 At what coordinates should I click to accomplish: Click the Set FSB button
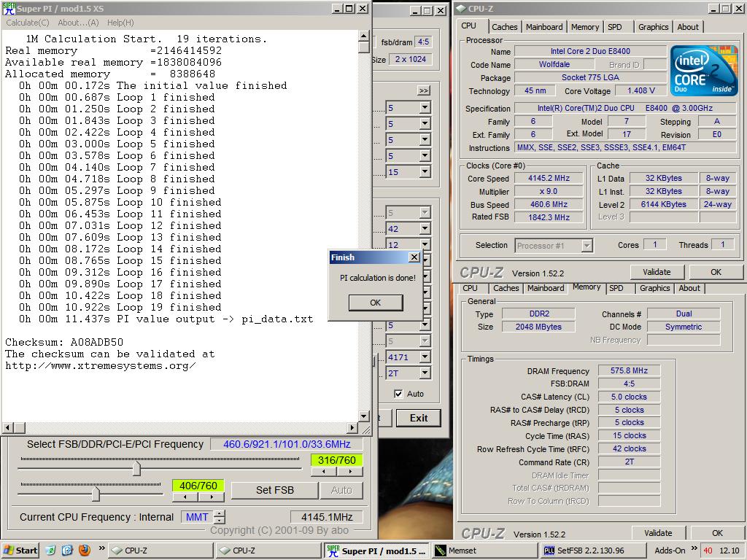point(274,490)
